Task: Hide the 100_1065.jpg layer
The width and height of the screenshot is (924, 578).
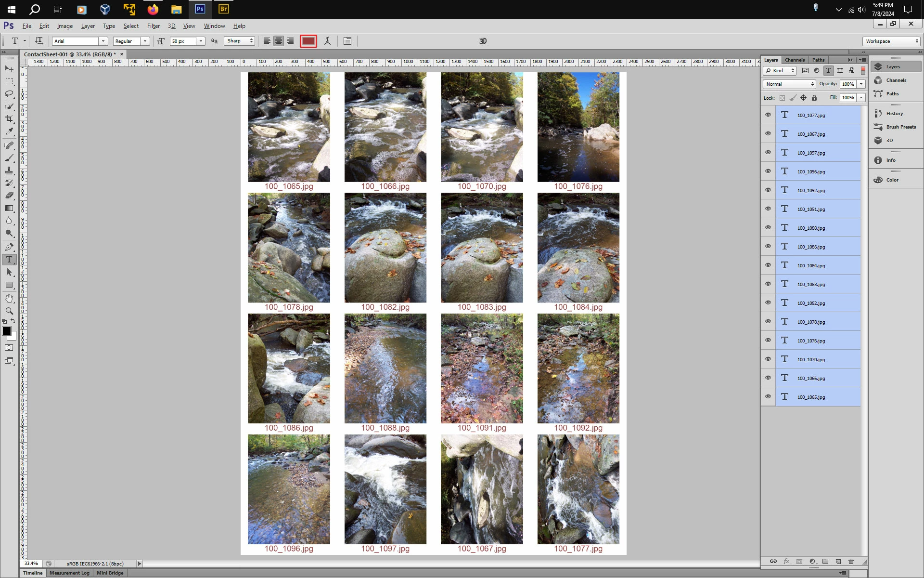Action: coord(768,396)
